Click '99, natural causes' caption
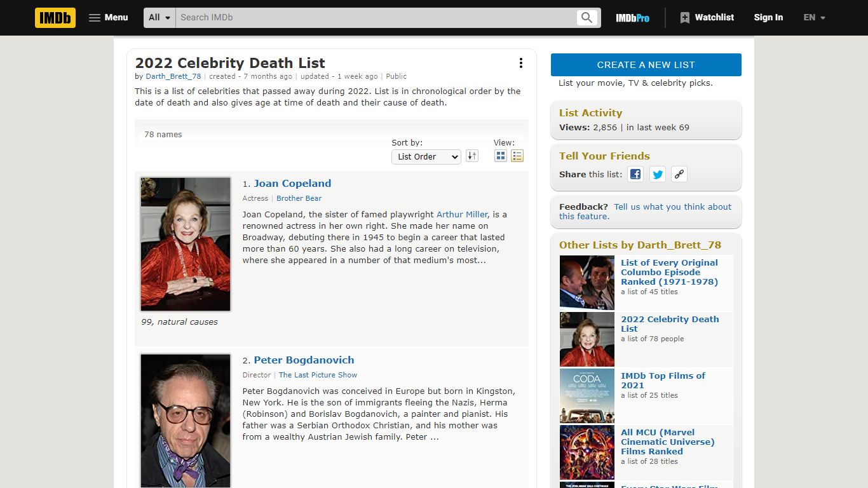 [x=179, y=322]
